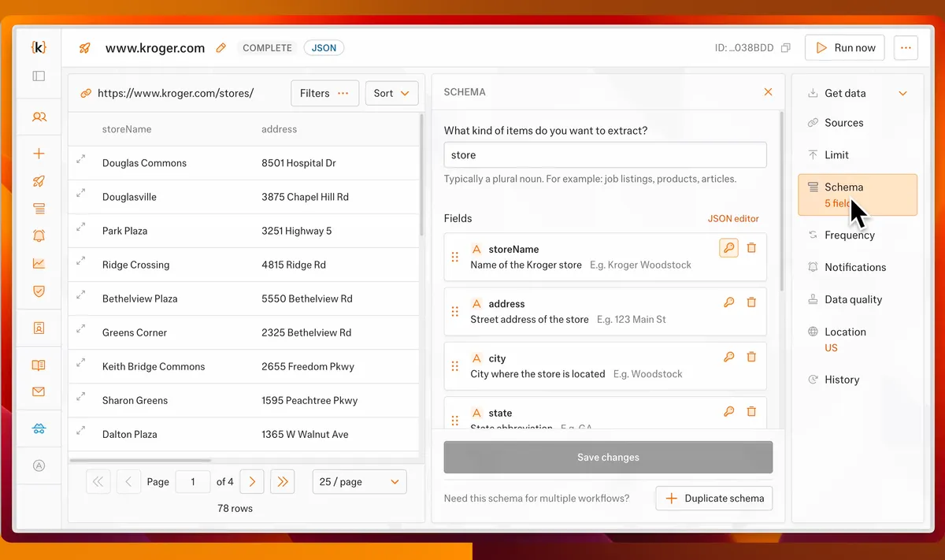Viewport: 945px width, 560px height.
Task: Select Frequency in the right panel
Action: 849,235
